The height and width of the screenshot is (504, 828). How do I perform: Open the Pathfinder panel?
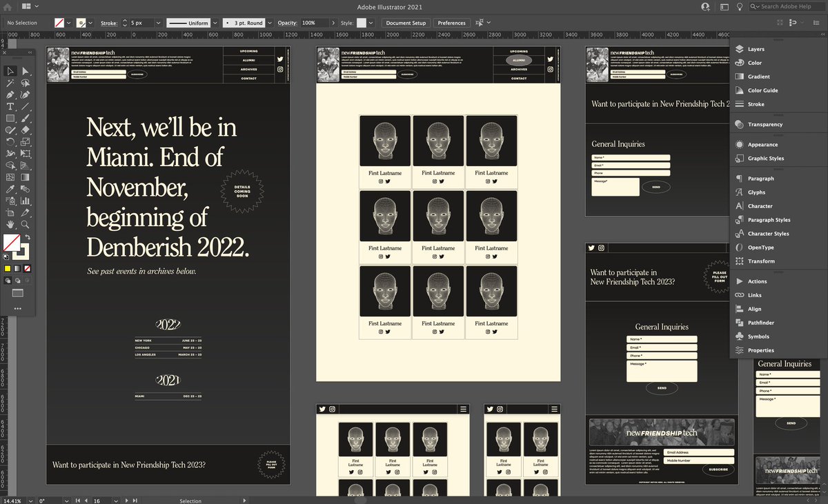pyautogui.click(x=760, y=322)
